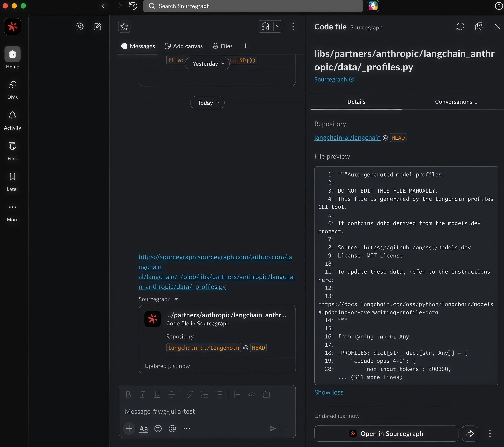
Task: Toggle italic formatting in the composer
Action: 142,394
